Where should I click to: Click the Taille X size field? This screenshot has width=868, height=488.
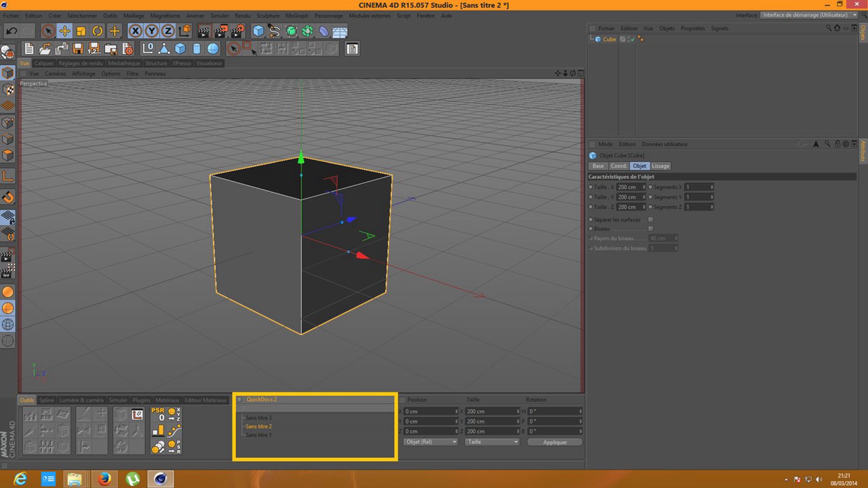point(629,187)
